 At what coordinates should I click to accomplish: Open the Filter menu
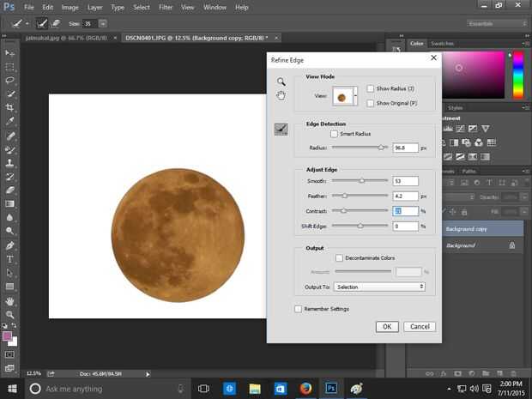(166, 7)
